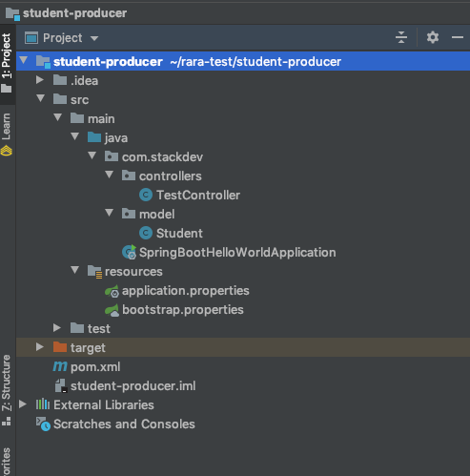470x476 pixels.
Task: Click the Collapse All icon in Project toolbar
Action: pos(401,37)
